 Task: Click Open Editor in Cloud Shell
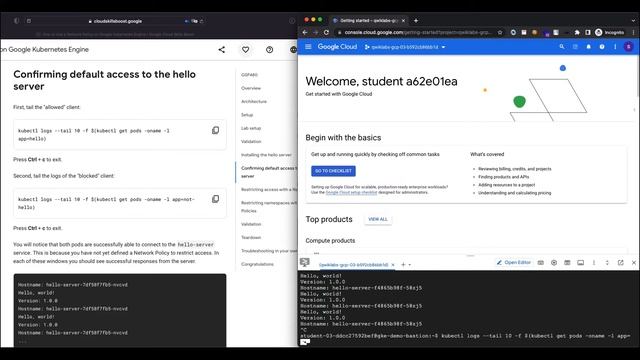(513, 263)
